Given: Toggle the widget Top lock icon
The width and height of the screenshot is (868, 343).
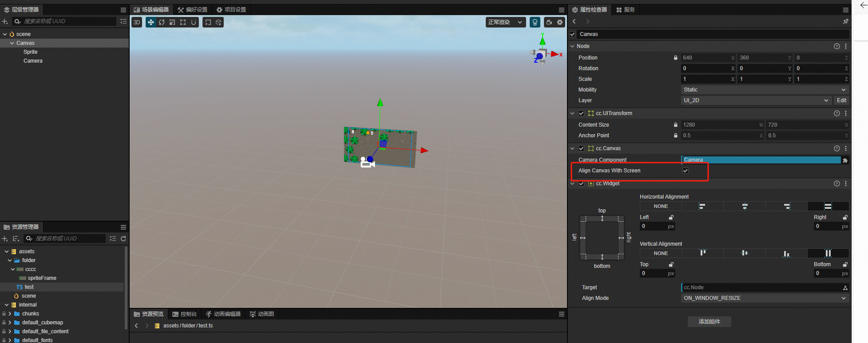Looking at the screenshot, I should (671, 264).
